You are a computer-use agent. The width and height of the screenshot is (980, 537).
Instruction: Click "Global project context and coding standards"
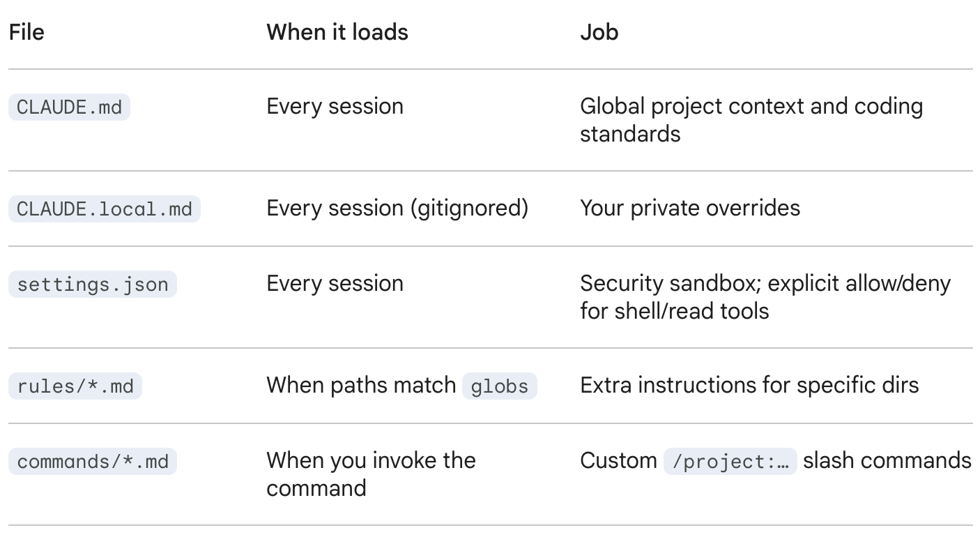point(751,119)
